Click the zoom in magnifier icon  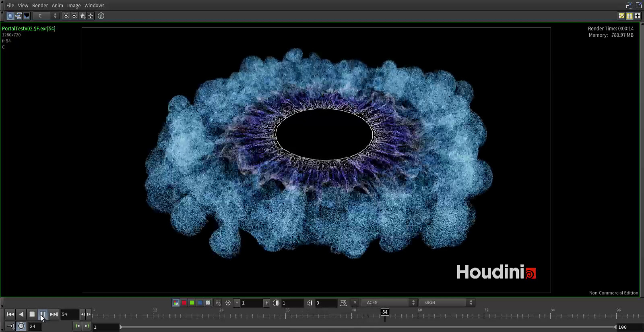click(66, 16)
